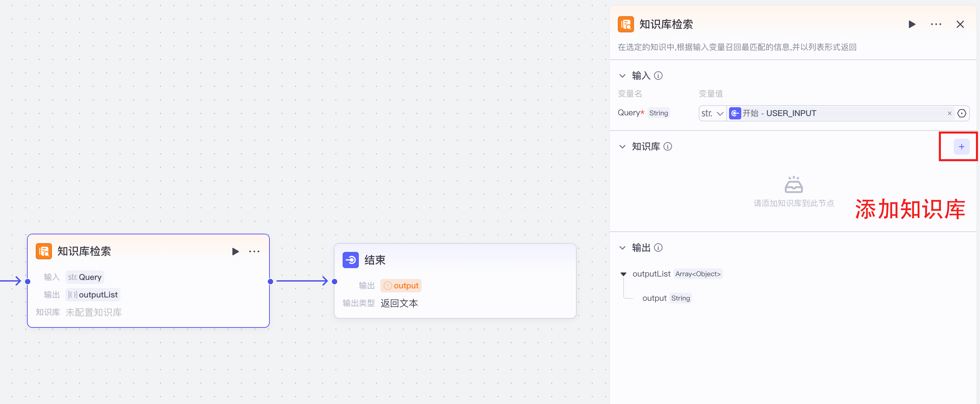Open the ellipsis menu on the 知识库检索 canvas node
Screen dimensions: 980x404
pos(254,251)
